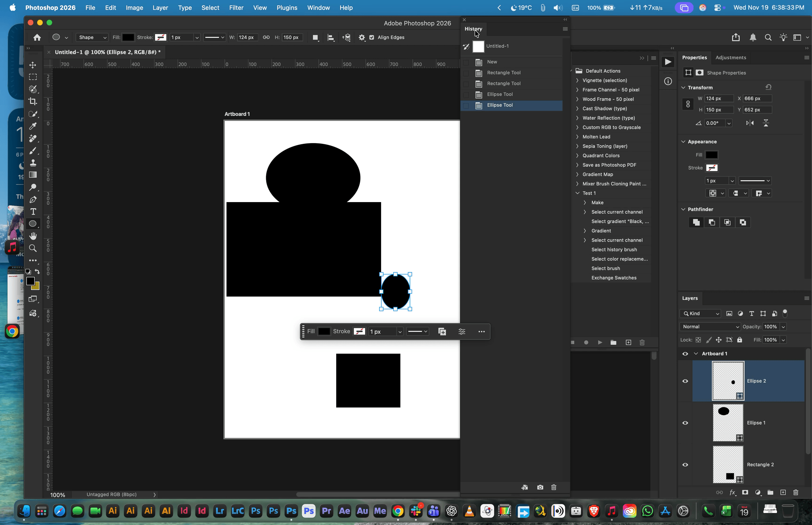Select the first Rectangle Tool history state
This screenshot has height=525, width=812.
point(504,73)
